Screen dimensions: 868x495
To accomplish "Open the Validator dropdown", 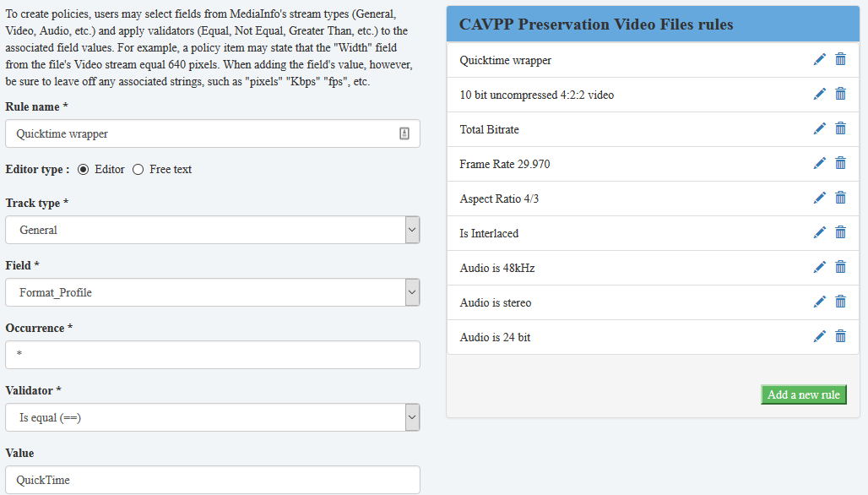I will click(213, 417).
